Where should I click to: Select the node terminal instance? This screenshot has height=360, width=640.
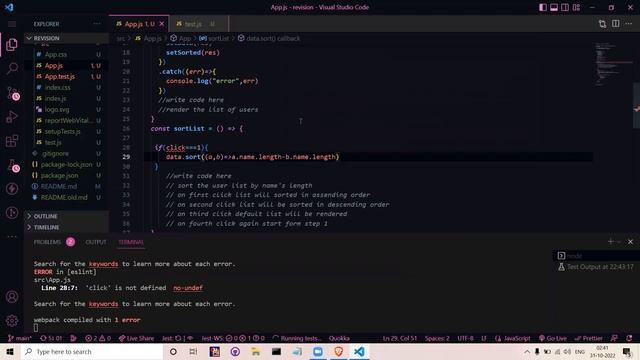click(x=596, y=256)
